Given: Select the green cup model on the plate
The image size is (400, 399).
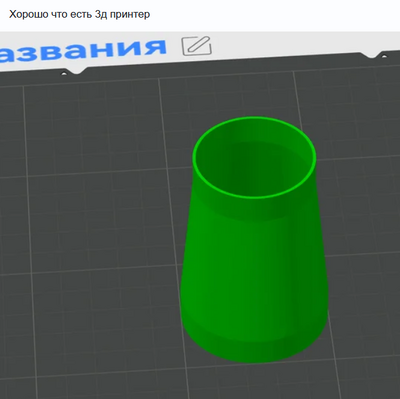Looking at the screenshot, I should click(x=254, y=240).
